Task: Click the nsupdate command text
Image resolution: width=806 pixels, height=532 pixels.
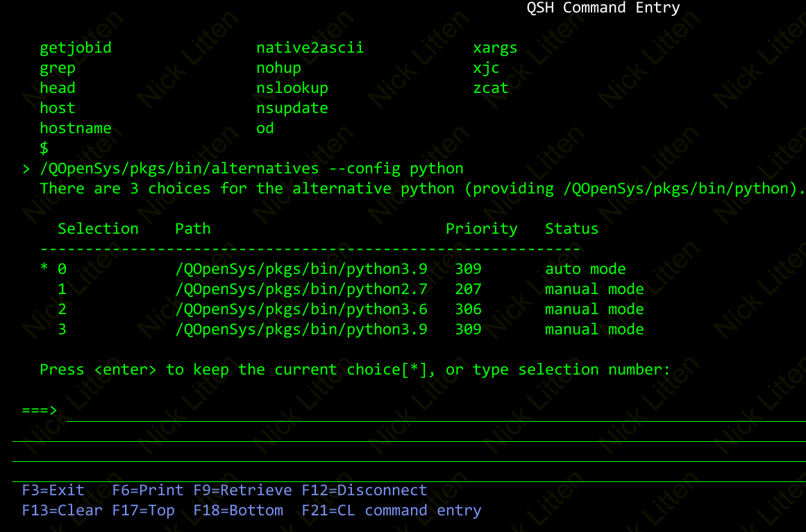Action: [292, 108]
